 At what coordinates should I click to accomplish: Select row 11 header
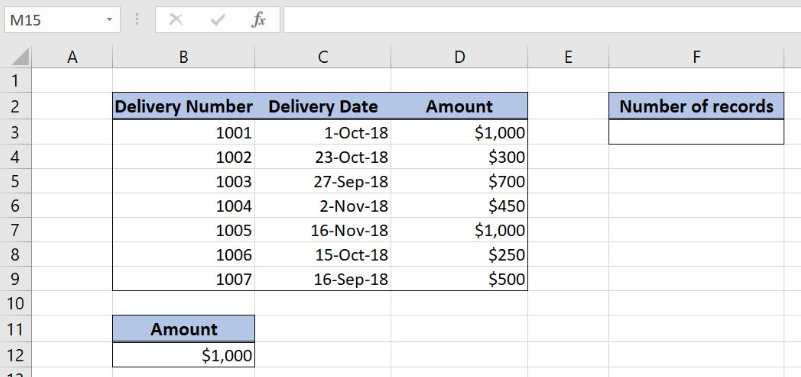pyautogui.click(x=15, y=329)
